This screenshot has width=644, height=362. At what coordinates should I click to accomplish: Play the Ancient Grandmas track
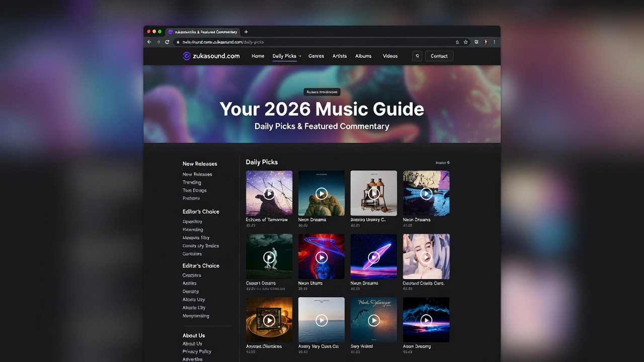coord(269,320)
